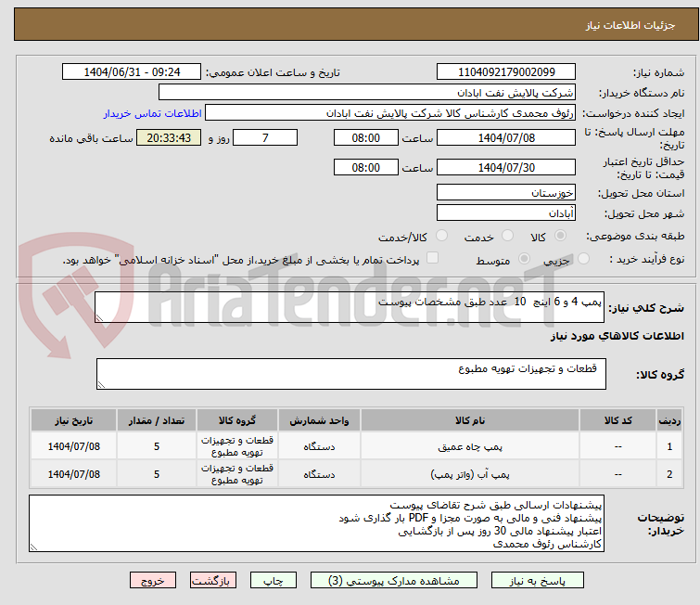
Task: Click the province field خوزستان
Action: tap(506, 193)
